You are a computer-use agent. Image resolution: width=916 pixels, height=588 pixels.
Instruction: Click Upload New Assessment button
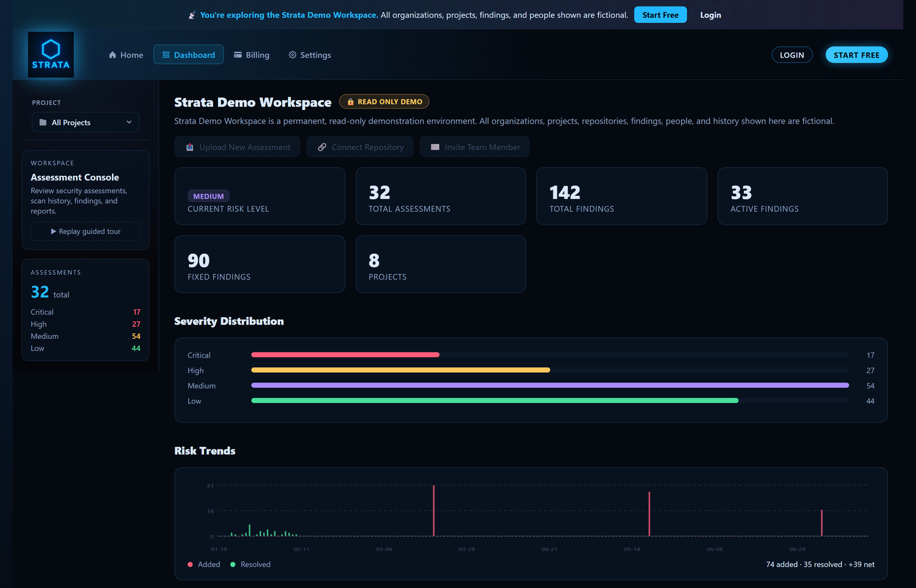pyautogui.click(x=238, y=147)
